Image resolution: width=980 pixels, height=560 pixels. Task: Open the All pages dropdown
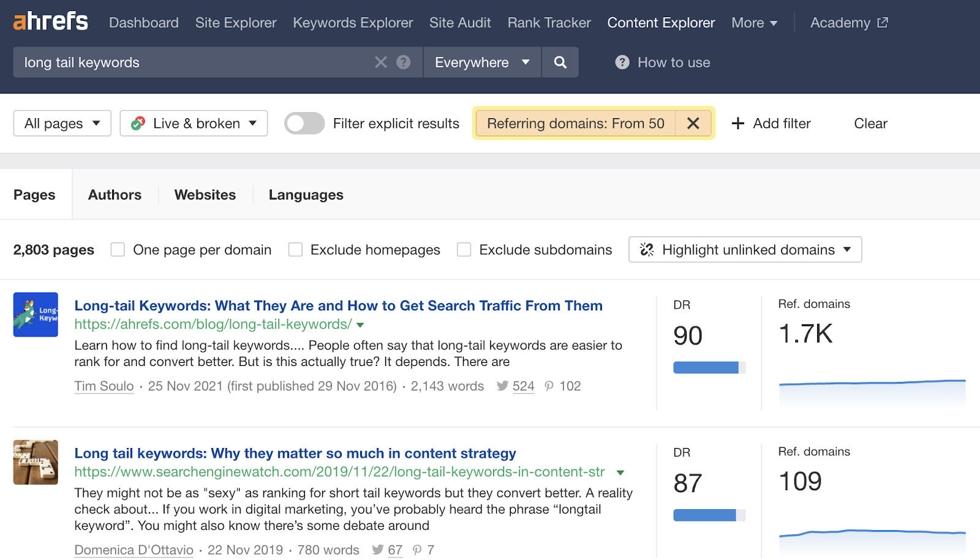[x=62, y=124]
